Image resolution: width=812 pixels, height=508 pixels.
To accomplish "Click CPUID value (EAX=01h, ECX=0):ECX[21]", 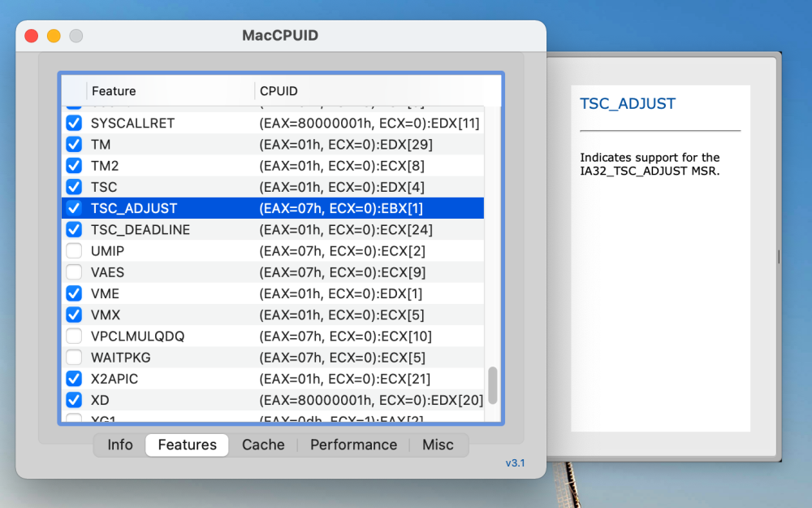I will 345,379.
